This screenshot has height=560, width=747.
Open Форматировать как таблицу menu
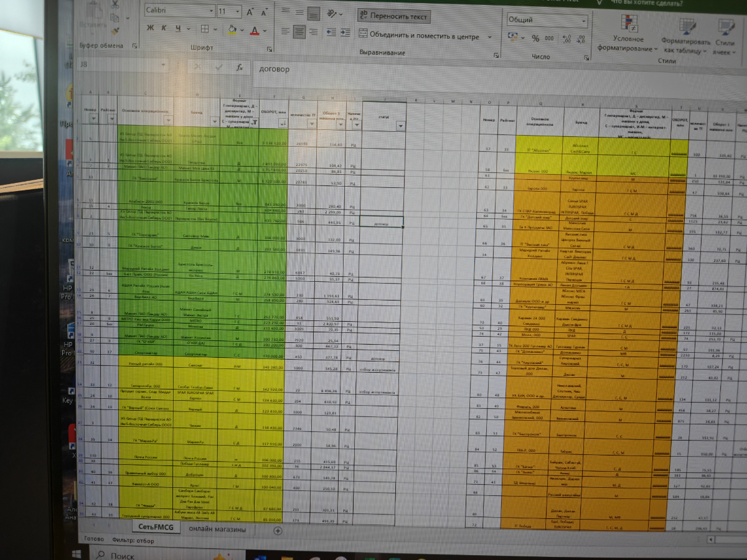[x=686, y=37]
